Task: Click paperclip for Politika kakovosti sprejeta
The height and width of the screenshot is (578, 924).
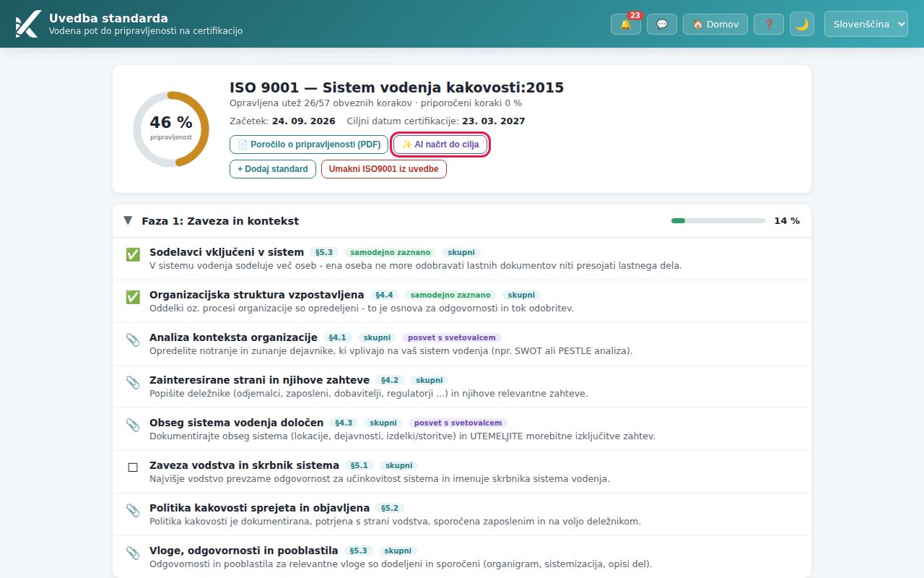Action: (x=133, y=510)
